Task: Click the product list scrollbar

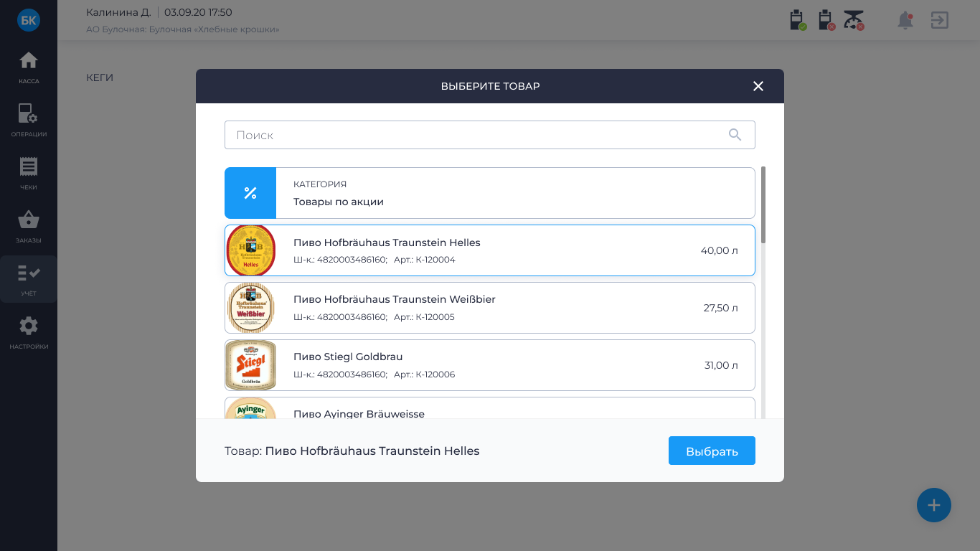Action: (x=763, y=204)
